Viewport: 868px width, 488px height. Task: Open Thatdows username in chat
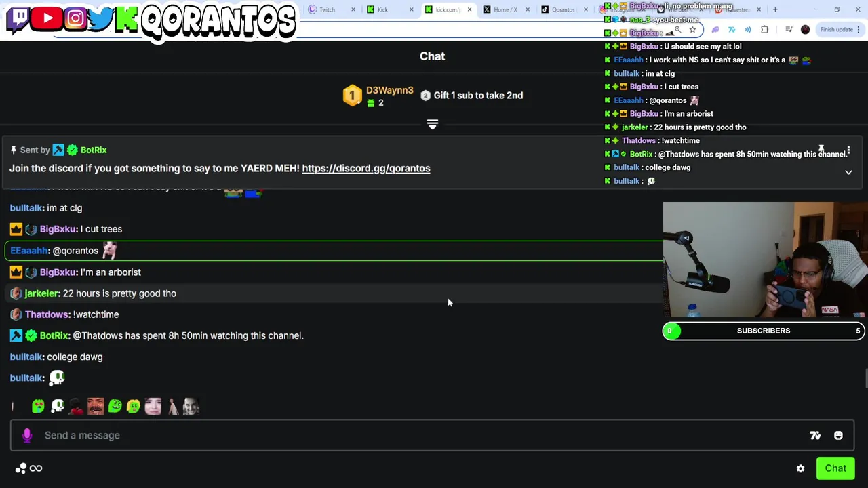pos(47,314)
